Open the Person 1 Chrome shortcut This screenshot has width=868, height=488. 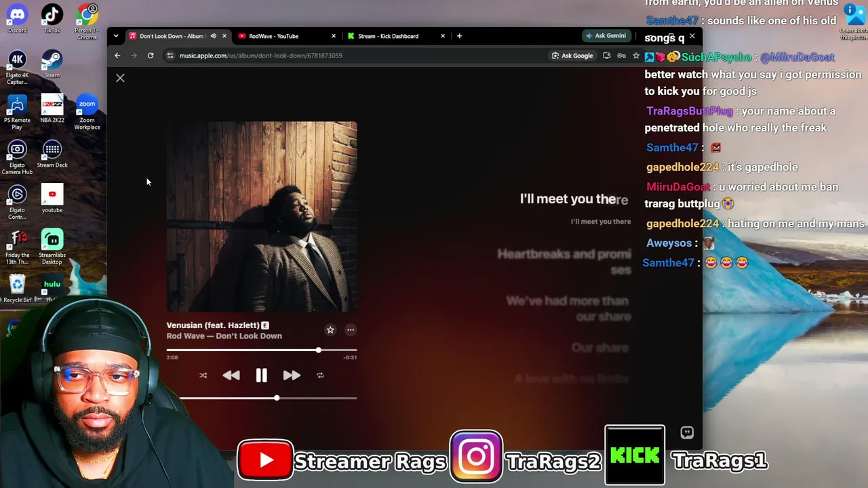tap(87, 21)
